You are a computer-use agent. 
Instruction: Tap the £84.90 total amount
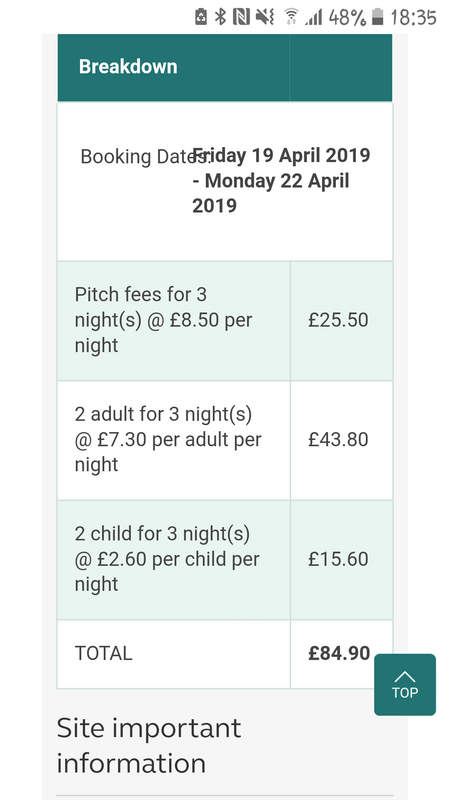339,654
